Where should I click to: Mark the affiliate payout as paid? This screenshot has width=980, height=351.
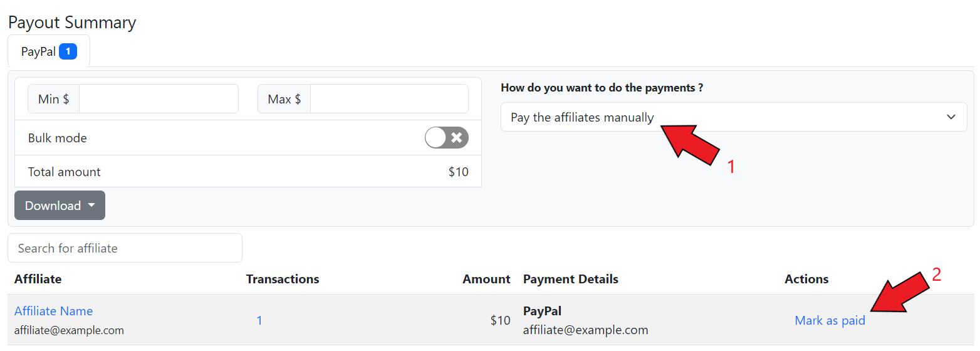830,320
